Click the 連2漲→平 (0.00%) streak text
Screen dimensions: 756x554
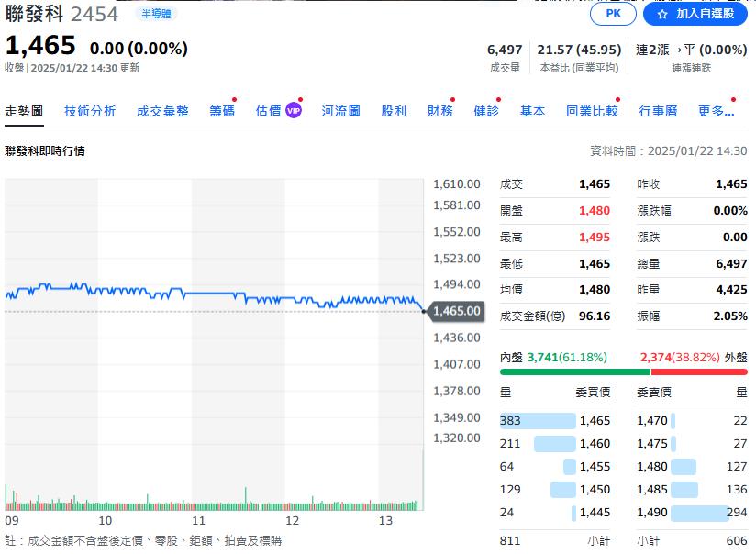pos(692,50)
